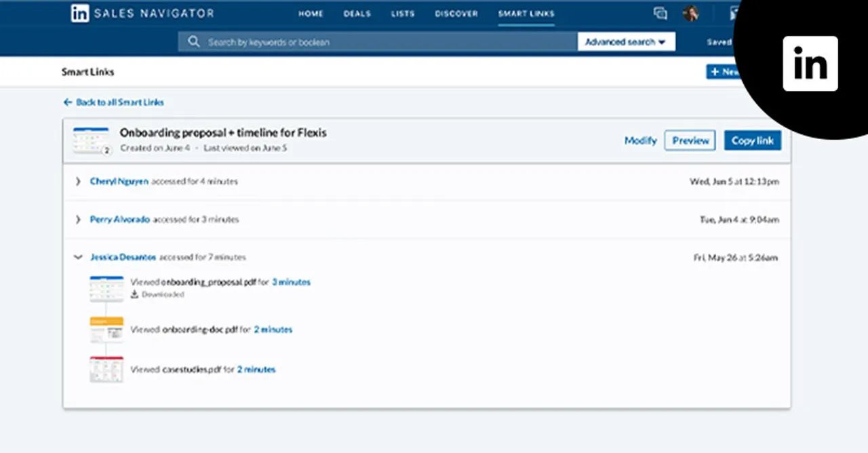Click Back to all Smart Links
Image resolution: width=868 pixels, height=453 pixels.
pos(113,102)
